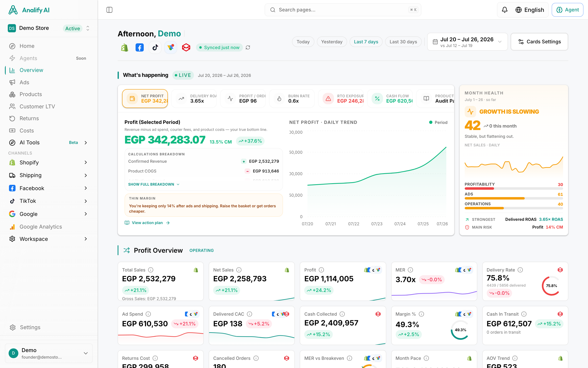Select the RTO Exposure metric tab
The width and height of the screenshot is (588, 368).
pyautogui.click(x=341, y=99)
